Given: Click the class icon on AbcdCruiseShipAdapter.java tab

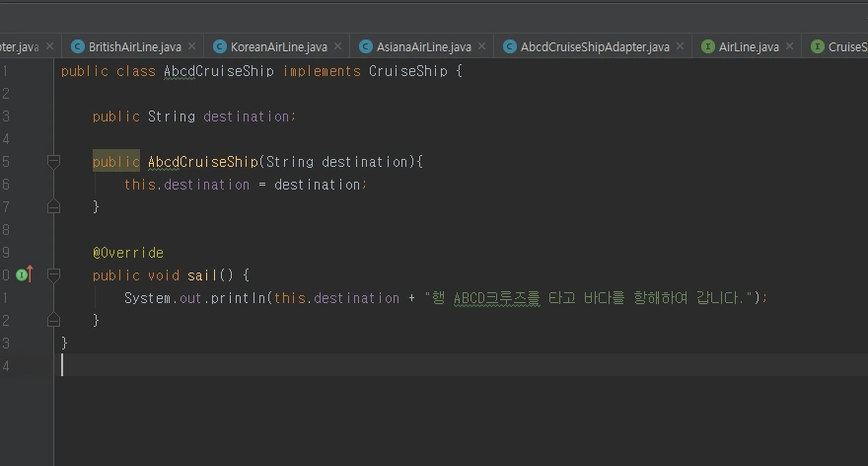Looking at the screenshot, I should click(x=509, y=46).
